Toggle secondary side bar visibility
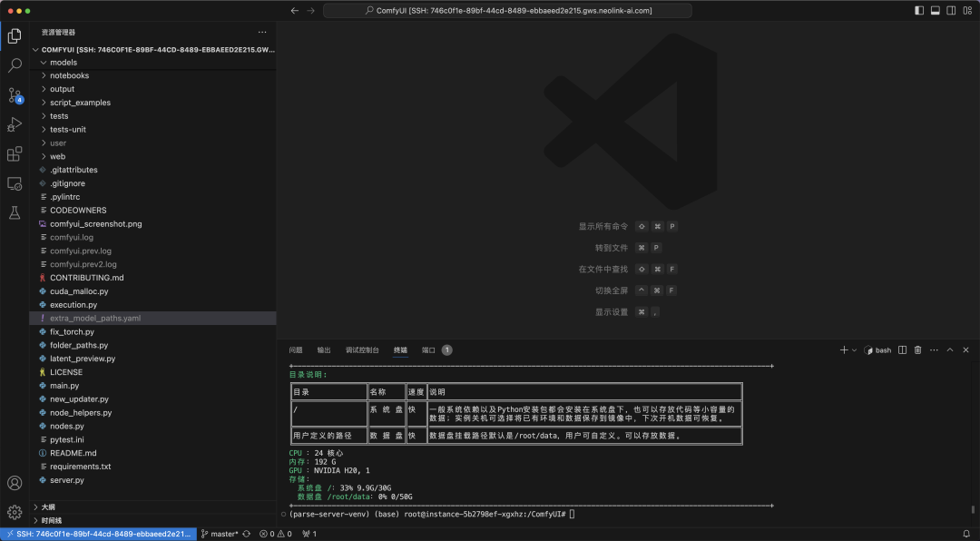 point(951,11)
